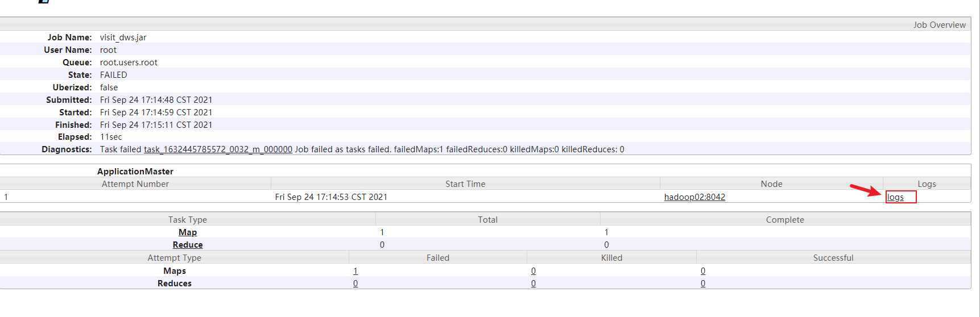Click the Total column header

[x=487, y=220]
